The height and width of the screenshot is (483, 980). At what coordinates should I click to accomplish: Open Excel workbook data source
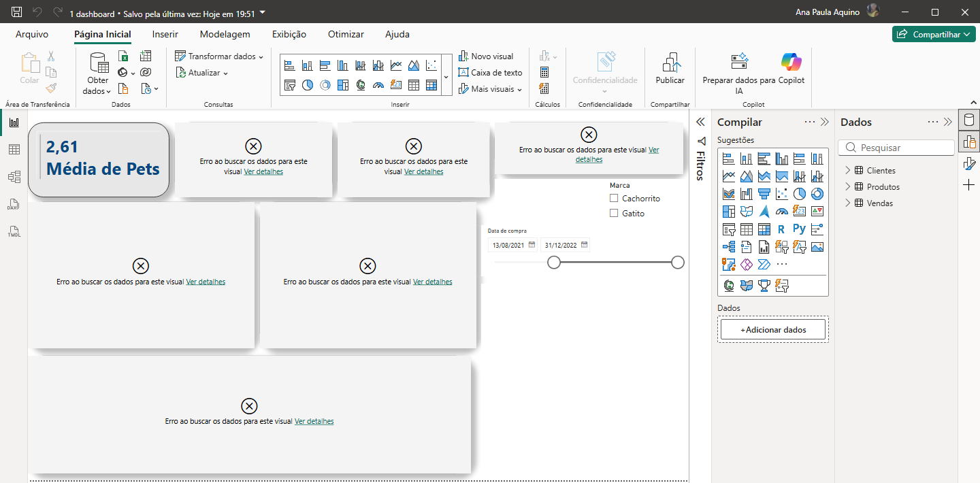[123, 56]
